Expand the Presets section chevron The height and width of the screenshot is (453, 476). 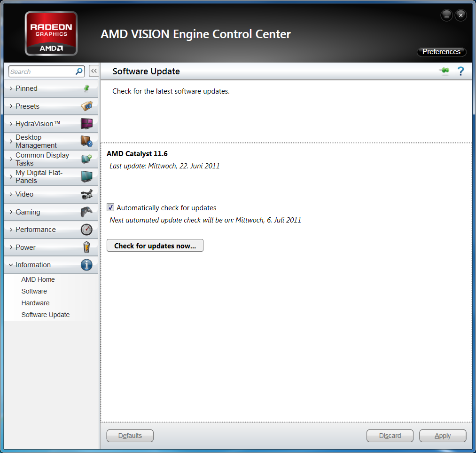[x=11, y=106]
